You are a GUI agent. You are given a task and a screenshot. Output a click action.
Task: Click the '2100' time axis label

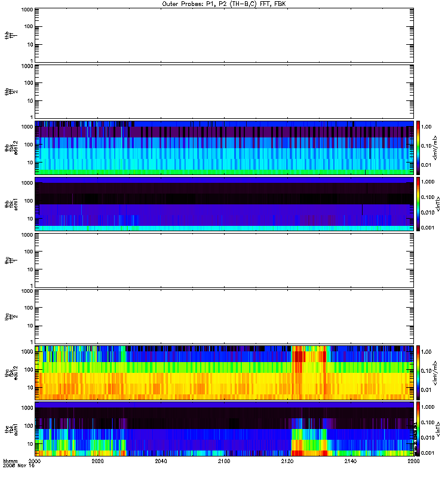224,461
